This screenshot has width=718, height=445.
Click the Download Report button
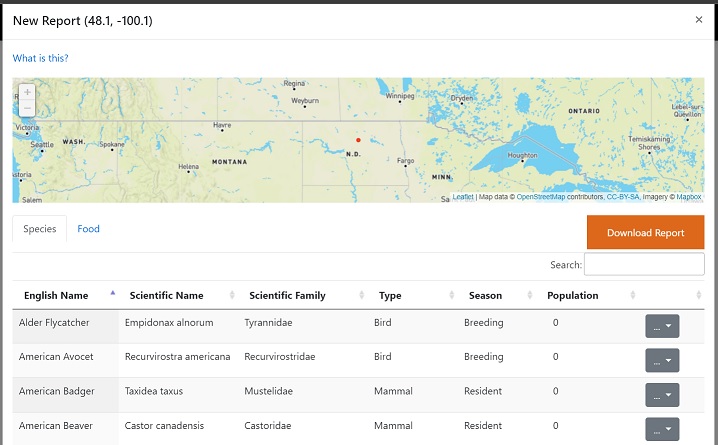pos(645,233)
